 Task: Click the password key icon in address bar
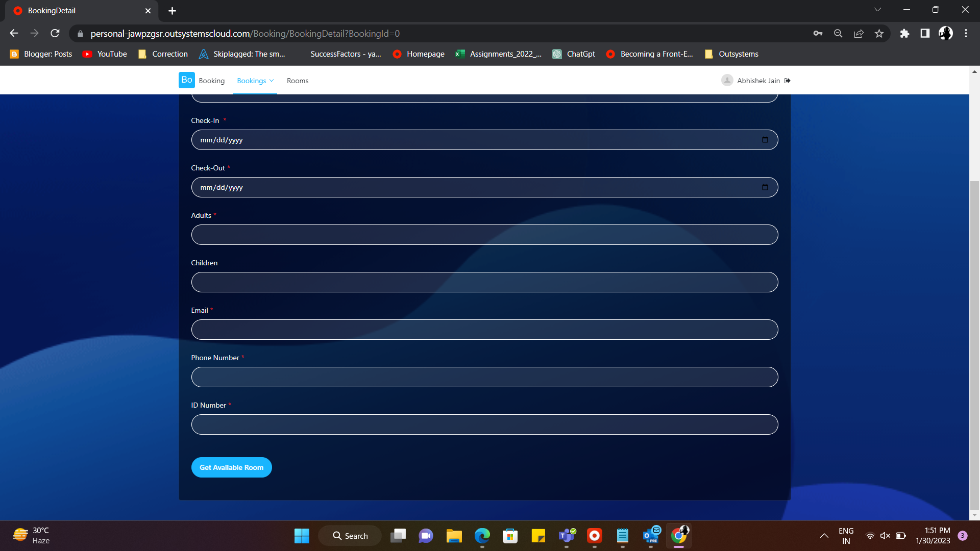point(818,34)
